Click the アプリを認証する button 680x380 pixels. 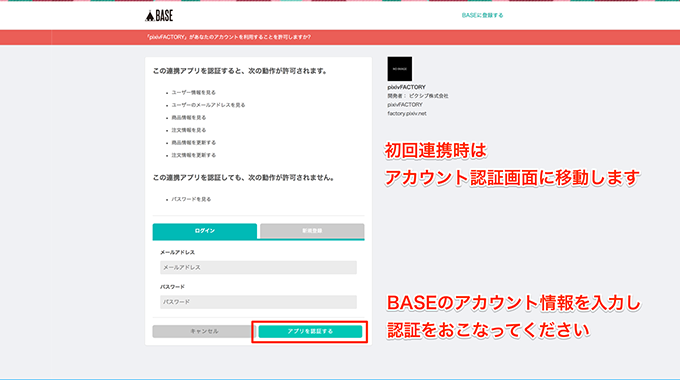(310, 331)
